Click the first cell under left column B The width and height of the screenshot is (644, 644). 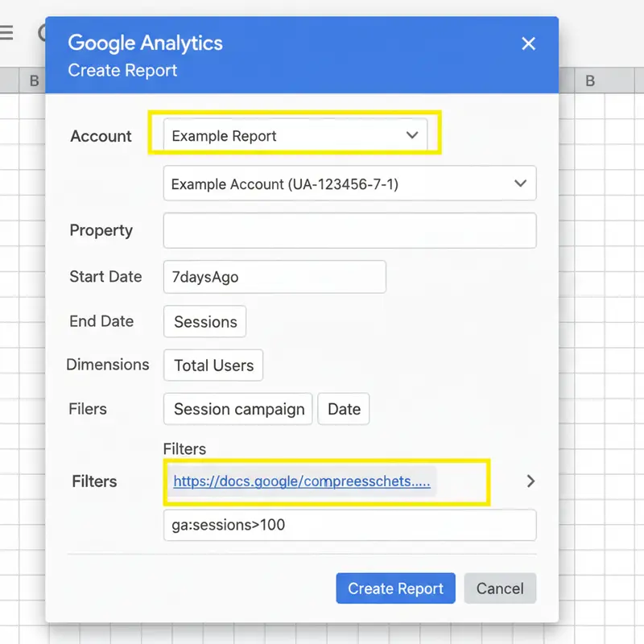point(32,105)
